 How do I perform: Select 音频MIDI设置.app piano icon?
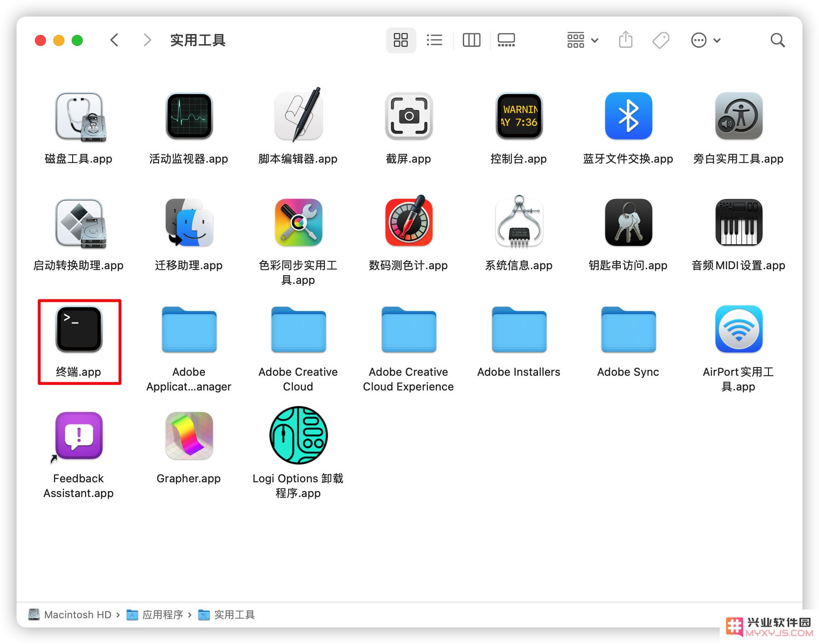click(x=739, y=222)
